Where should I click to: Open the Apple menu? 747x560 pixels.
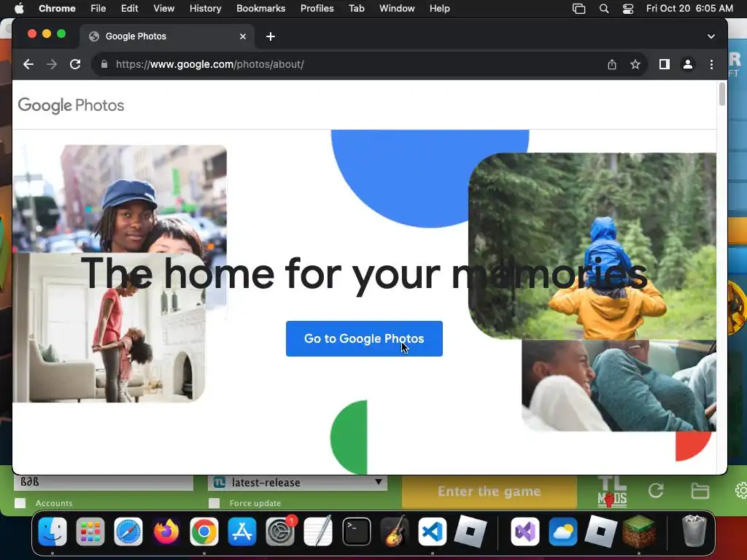[19, 8]
